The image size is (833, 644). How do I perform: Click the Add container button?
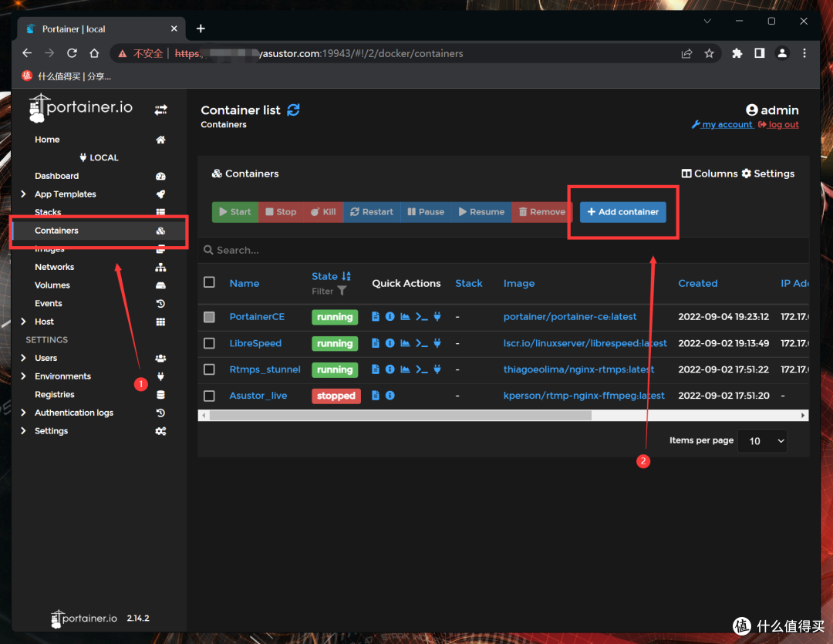tap(622, 212)
